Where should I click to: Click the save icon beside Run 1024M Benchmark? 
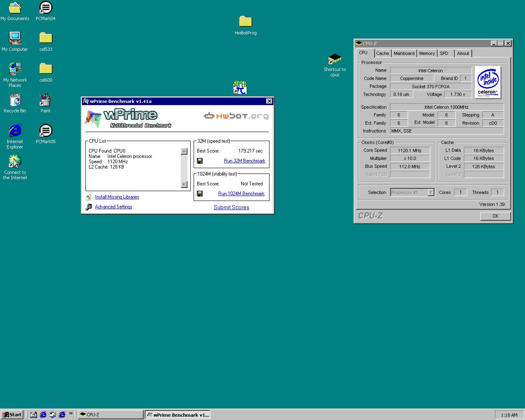tap(200, 194)
